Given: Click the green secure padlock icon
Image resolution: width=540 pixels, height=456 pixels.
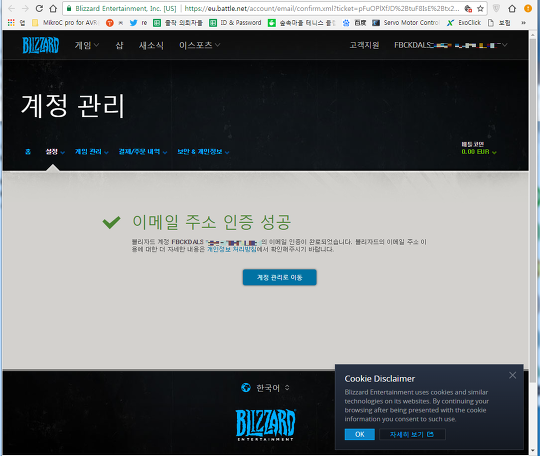Looking at the screenshot, I should (69, 8).
